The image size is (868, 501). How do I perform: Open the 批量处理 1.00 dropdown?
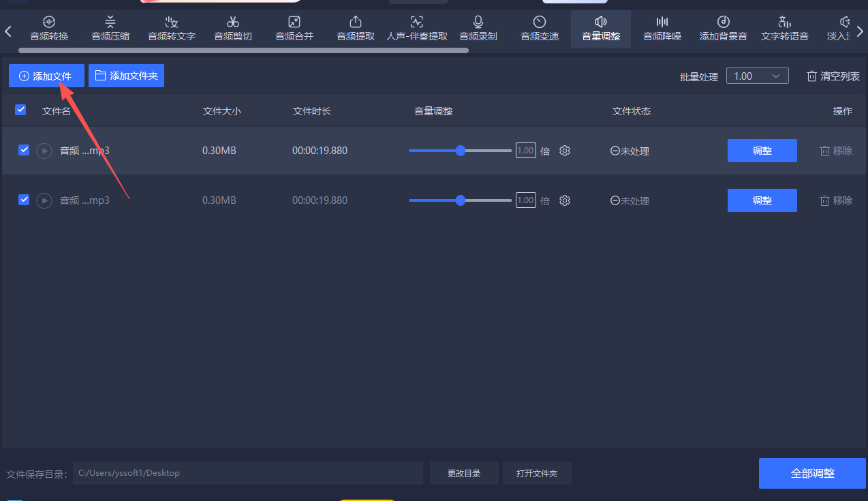tap(757, 76)
